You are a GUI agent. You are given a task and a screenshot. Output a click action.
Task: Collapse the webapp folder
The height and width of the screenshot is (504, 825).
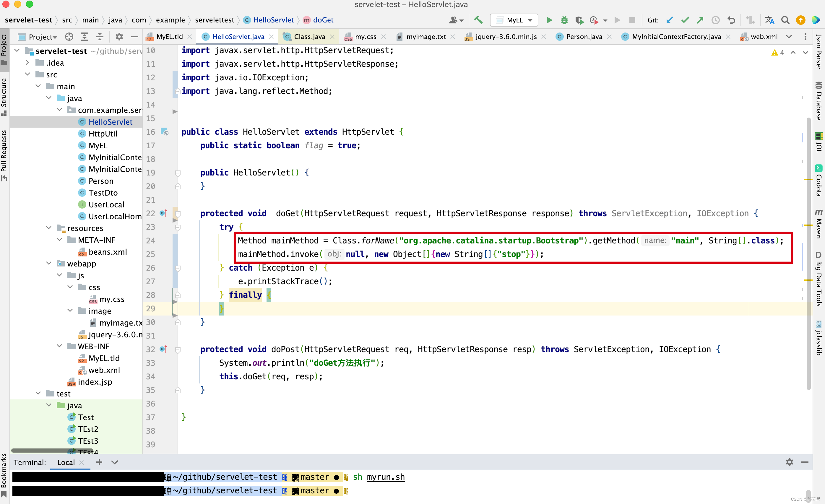[49, 264]
